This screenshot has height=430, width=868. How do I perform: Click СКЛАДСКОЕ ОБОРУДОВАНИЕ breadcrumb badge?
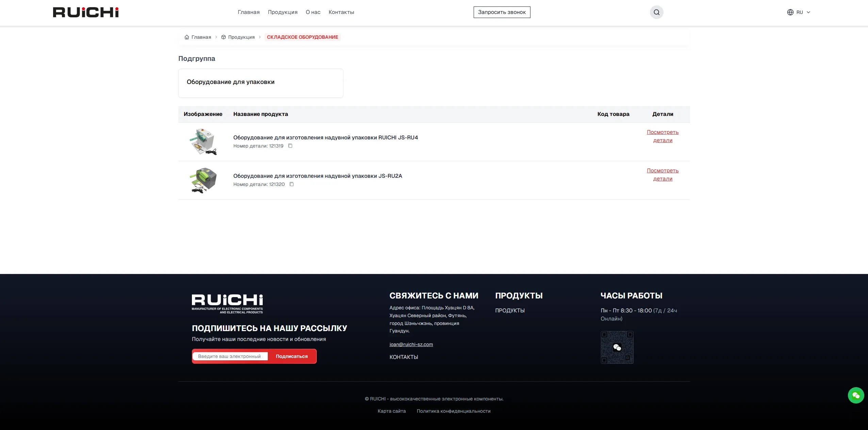[x=302, y=37]
